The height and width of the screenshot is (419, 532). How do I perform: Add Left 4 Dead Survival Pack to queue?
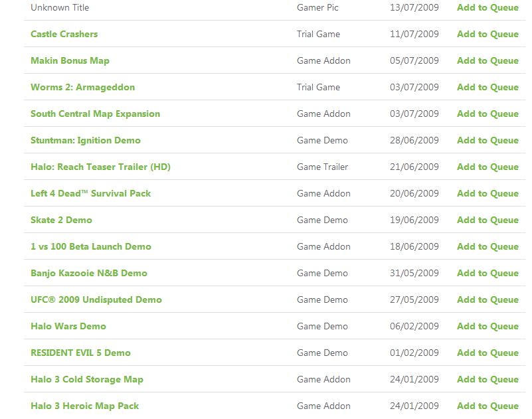tap(488, 193)
